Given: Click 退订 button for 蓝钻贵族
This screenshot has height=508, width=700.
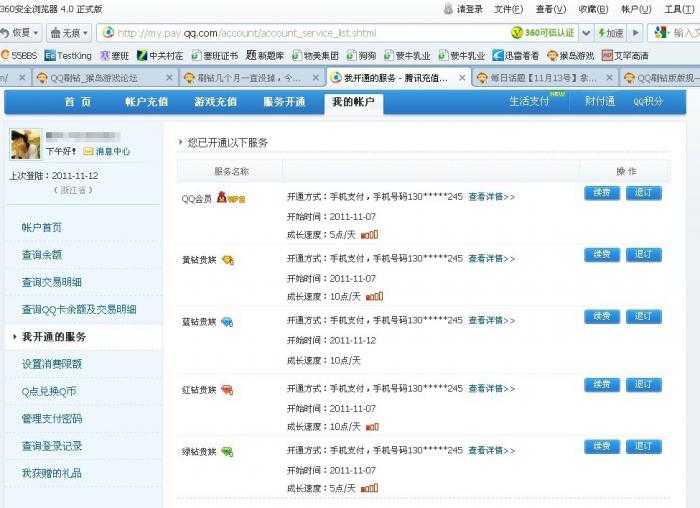Looking at the screenshot, I should point(643,316).
